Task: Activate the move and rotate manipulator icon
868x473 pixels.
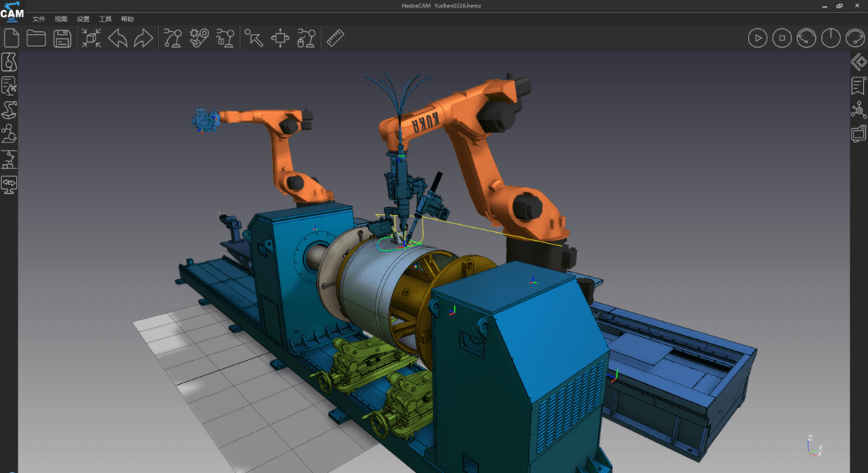Action: coord(281,38)
